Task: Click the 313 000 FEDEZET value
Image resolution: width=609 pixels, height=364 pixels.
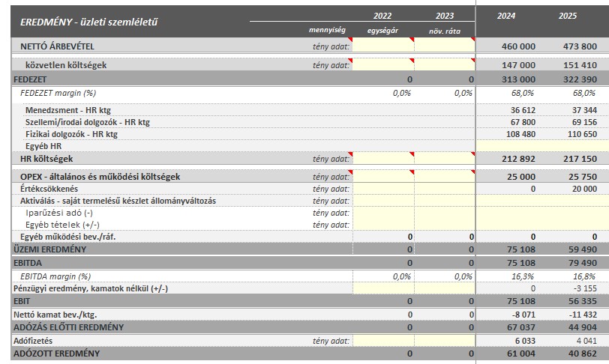Action: 518,79
